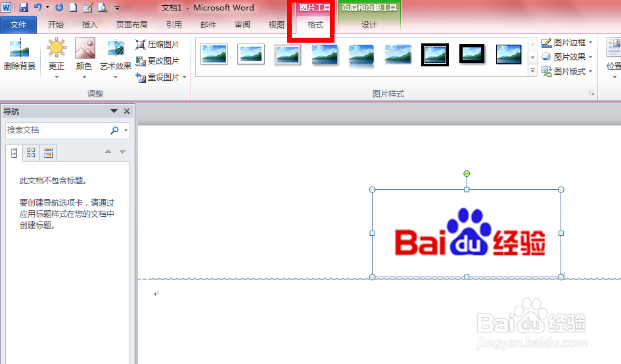Click the green rotation handle above picture
The image size is (621, 364).
[x=467, y=173]
